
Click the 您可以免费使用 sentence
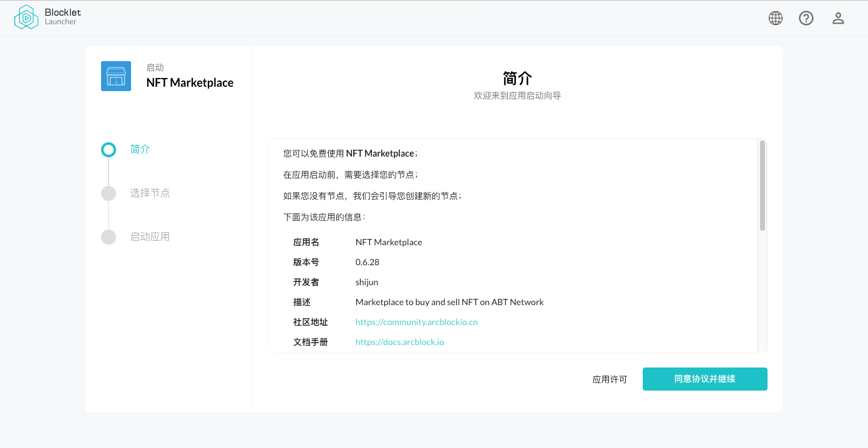pyautogui.click(x=351, y=153)
